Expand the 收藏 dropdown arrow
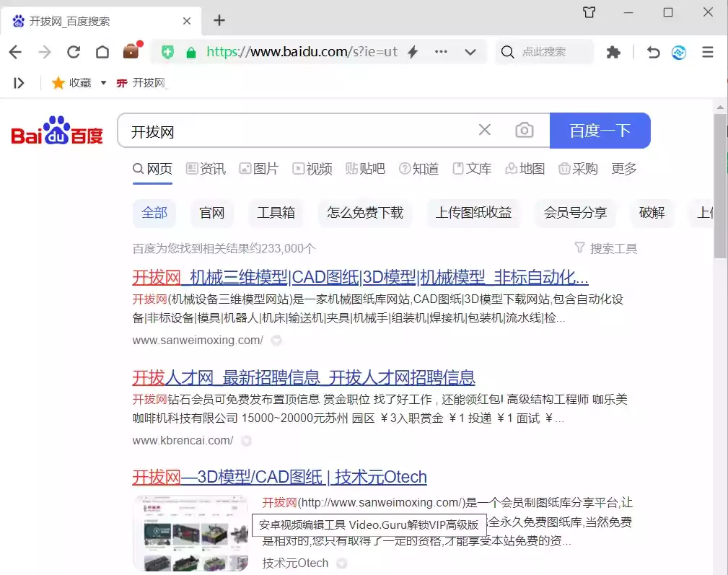 103,83
